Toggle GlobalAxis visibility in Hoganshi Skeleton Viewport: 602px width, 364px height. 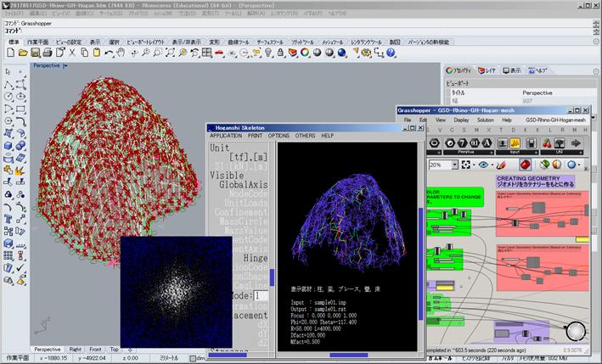pyautogui.click(x=244, y=184)
